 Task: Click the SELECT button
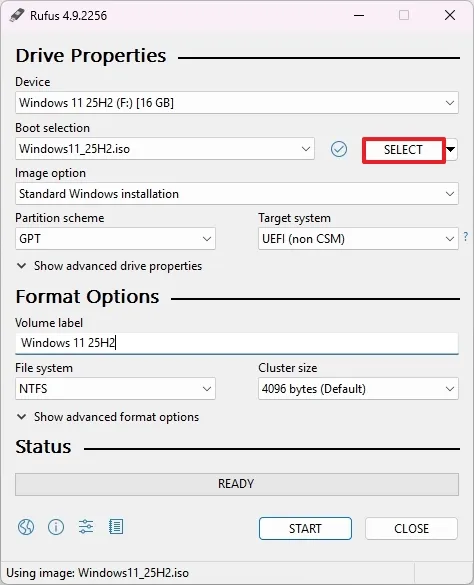403,150
